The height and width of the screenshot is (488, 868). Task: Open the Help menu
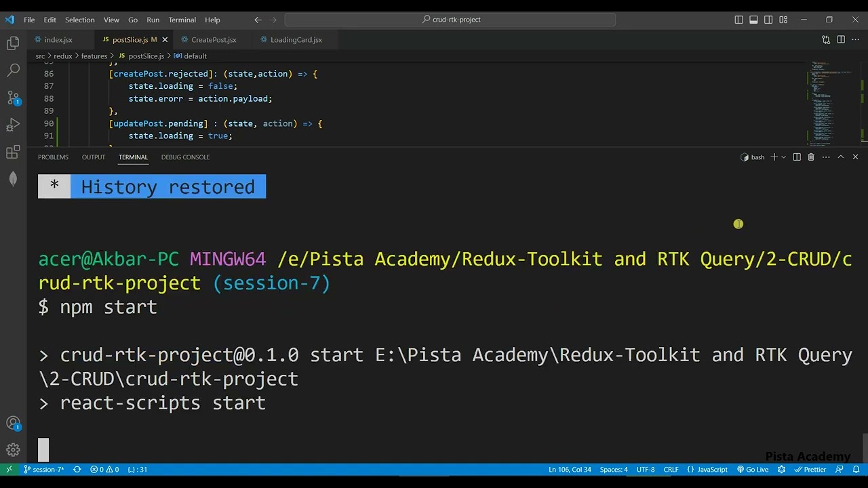[212, 20]
